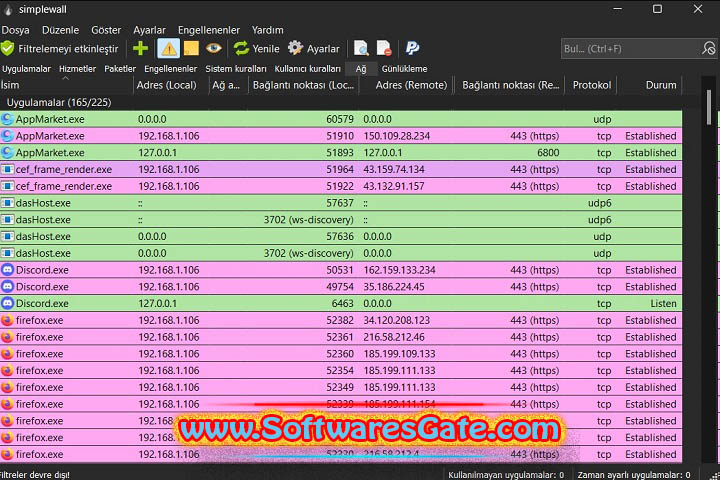Click Discord.exe icon in 50531 row
The width and height of the screenshot is (720, 480).
pyautogui.click(x=7, y=270)
